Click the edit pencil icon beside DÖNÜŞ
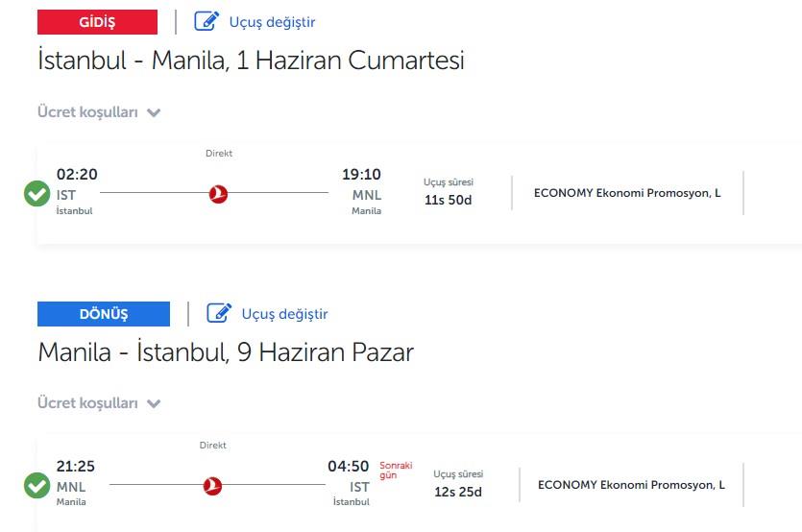The image size is (802, 532). click(219, 313)
